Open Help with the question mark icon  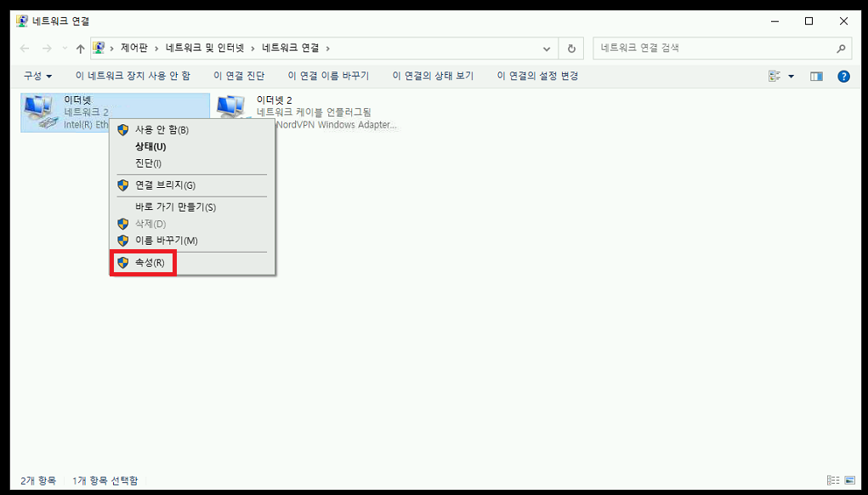tap(843, 77)
